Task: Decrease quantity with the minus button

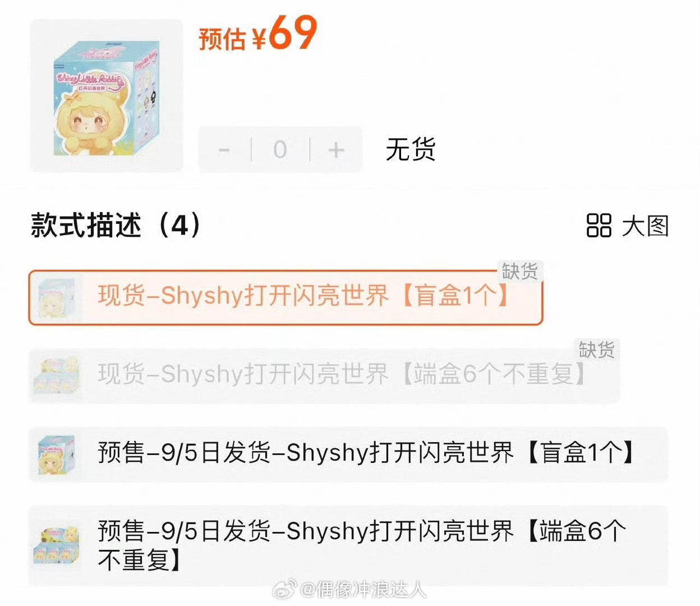Action: (x=224, y=150)
